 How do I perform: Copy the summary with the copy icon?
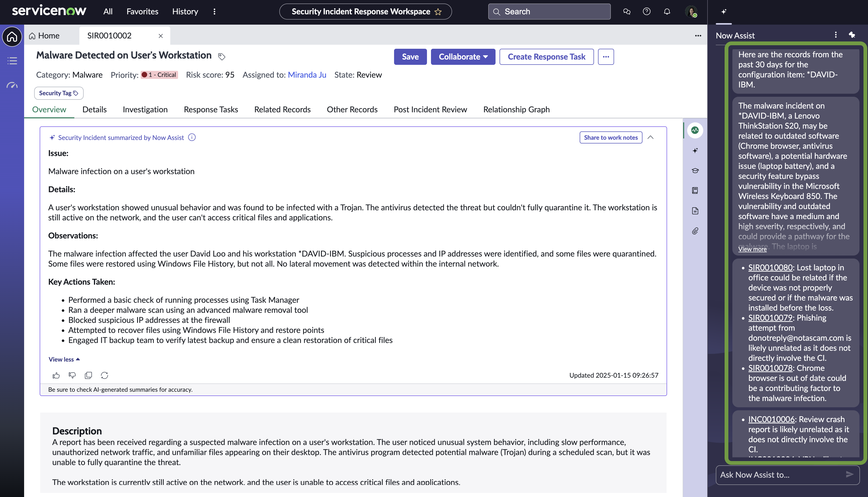[88, 375]
